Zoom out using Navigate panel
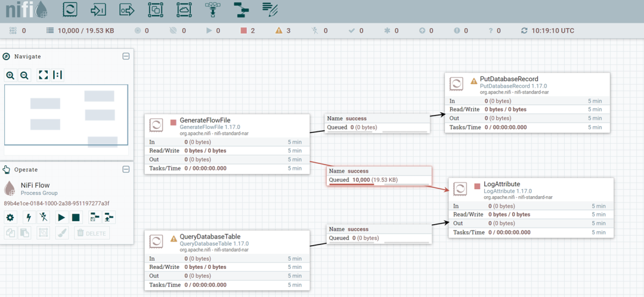644x297 pixels. (24, 75)
